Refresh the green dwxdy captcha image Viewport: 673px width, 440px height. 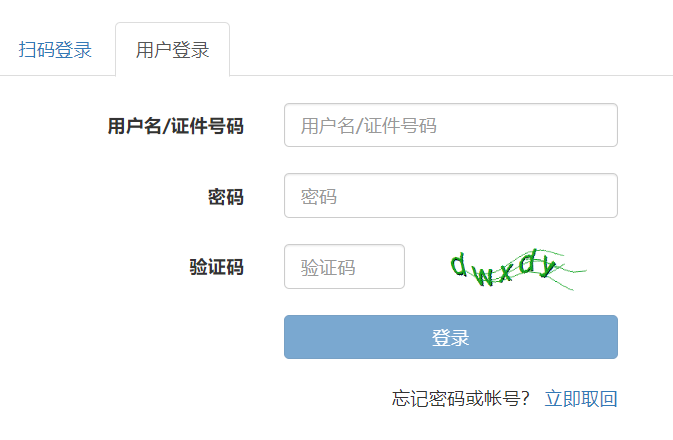pyautogui.click(x=518, y=269)
